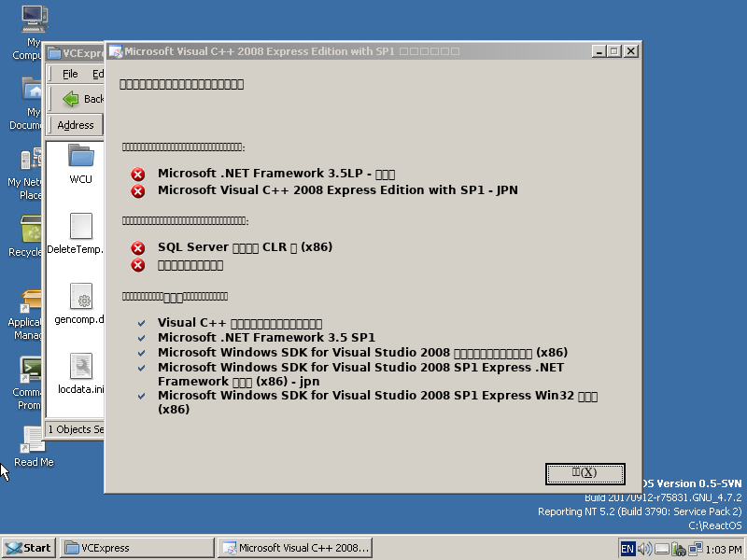This screenshot has width=747, height=560.
Task: Click error icon beside SQL Server CLR (x86)
Action: [138, 248]
